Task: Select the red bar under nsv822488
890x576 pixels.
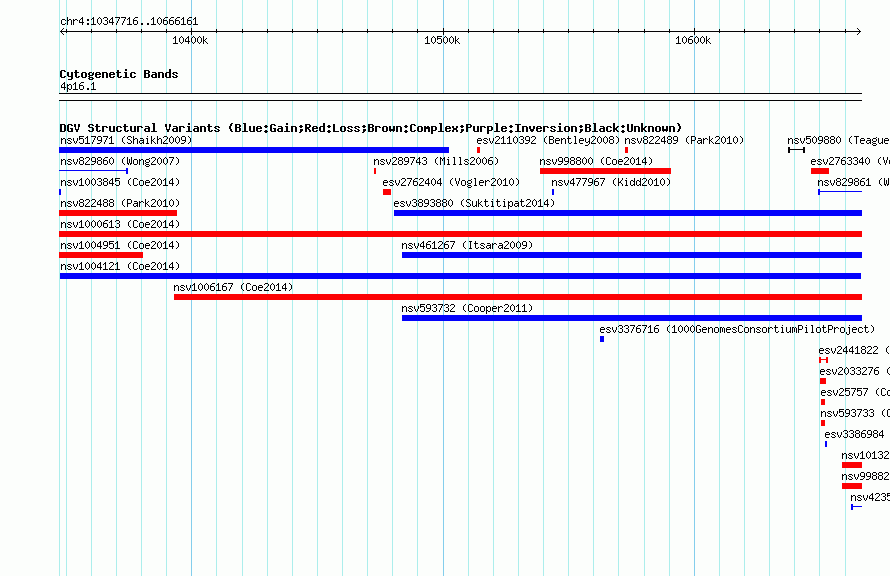Action: pyautogui.click(x=118, y=213)
